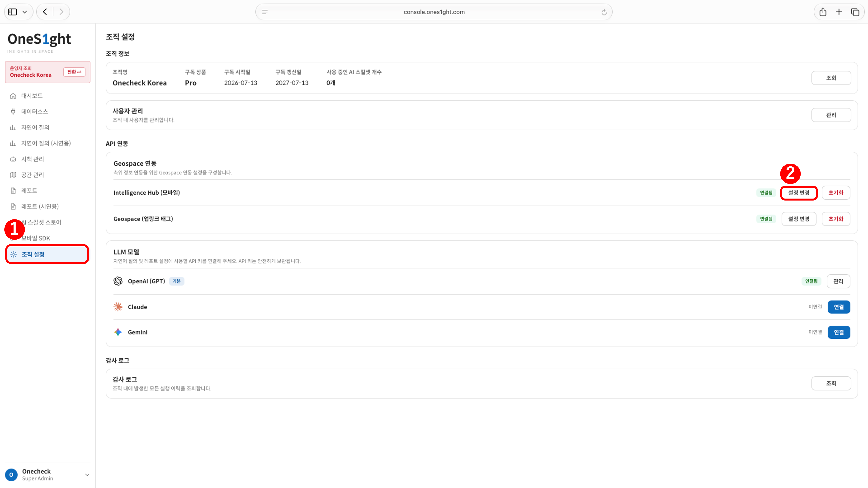Open a new tab with the plus icon
868x488 pixels.
coord(839,12)
